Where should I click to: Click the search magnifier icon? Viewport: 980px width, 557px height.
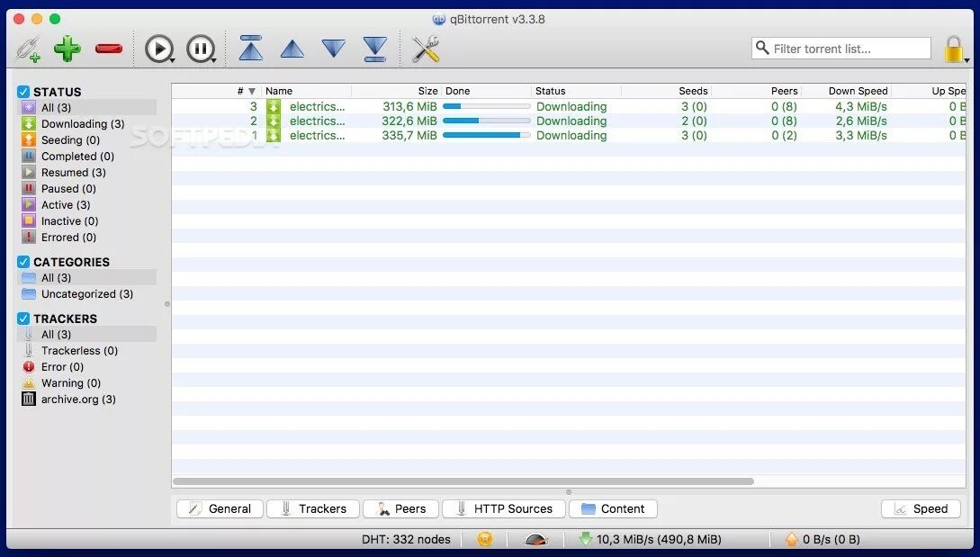click(762, 48)
